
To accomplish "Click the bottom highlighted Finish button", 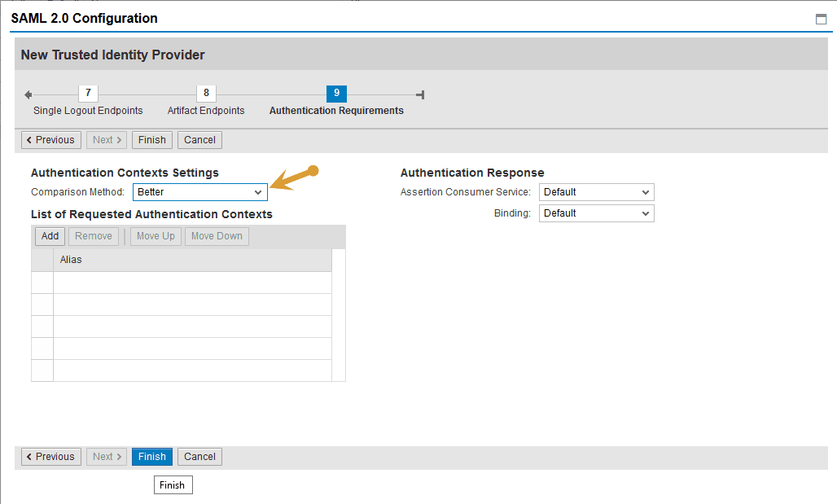I will point(152,457).
